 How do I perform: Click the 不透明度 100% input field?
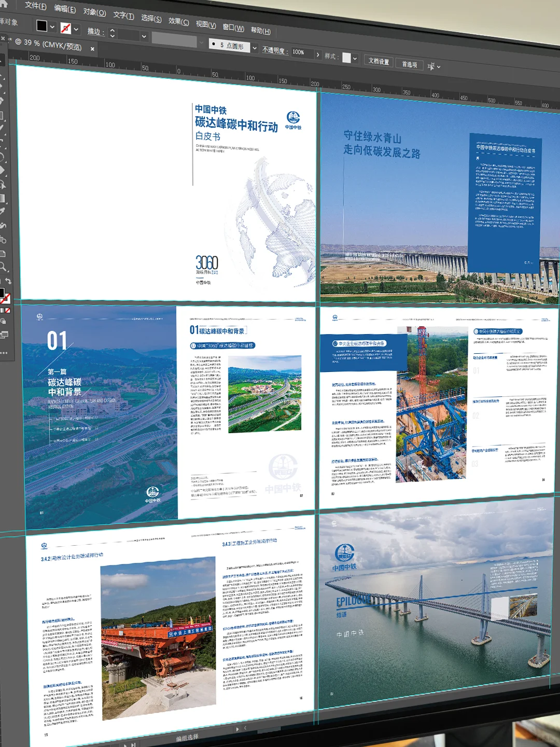tap(302, 52)
